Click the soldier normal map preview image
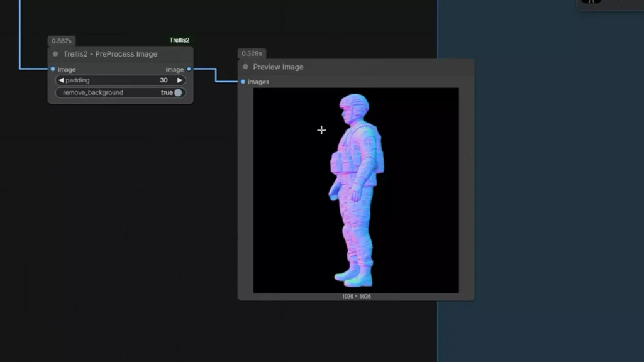 (356, 190)
